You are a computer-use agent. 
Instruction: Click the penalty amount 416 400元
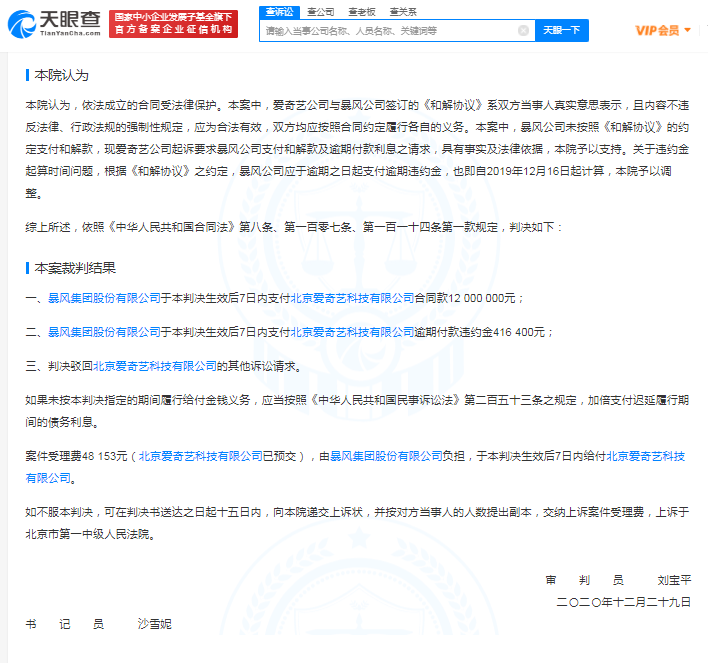pyautogui.click(x=519, y=332)
